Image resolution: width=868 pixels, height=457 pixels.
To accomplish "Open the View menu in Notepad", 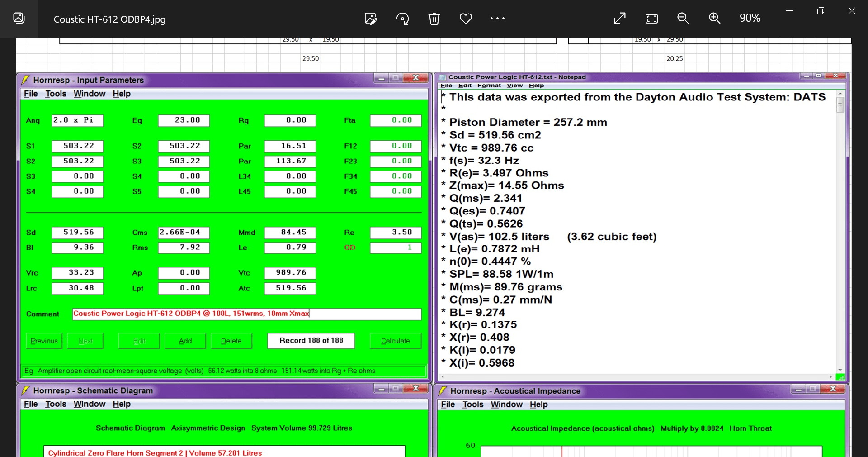I will pyautogui.click(x=515, y=86).
